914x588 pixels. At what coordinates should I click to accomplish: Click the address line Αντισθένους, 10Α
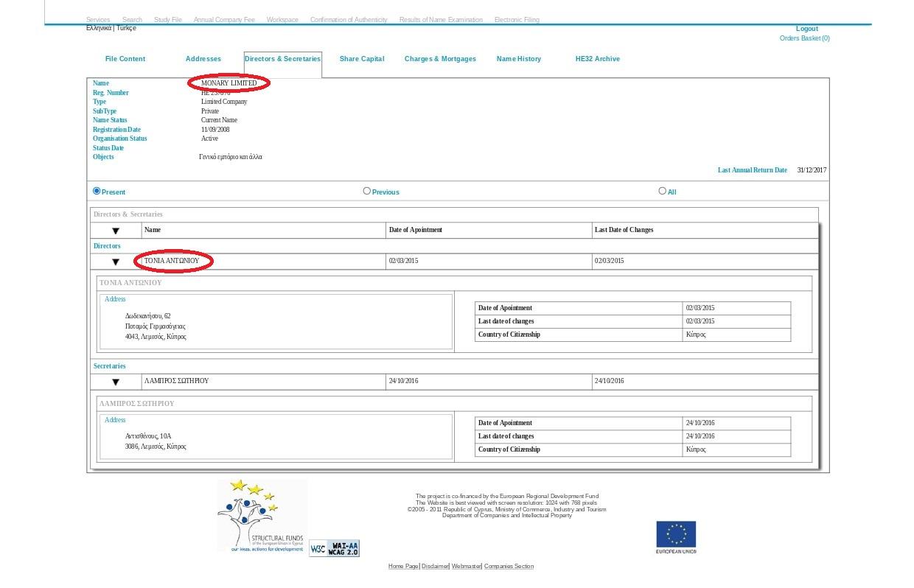148,436
